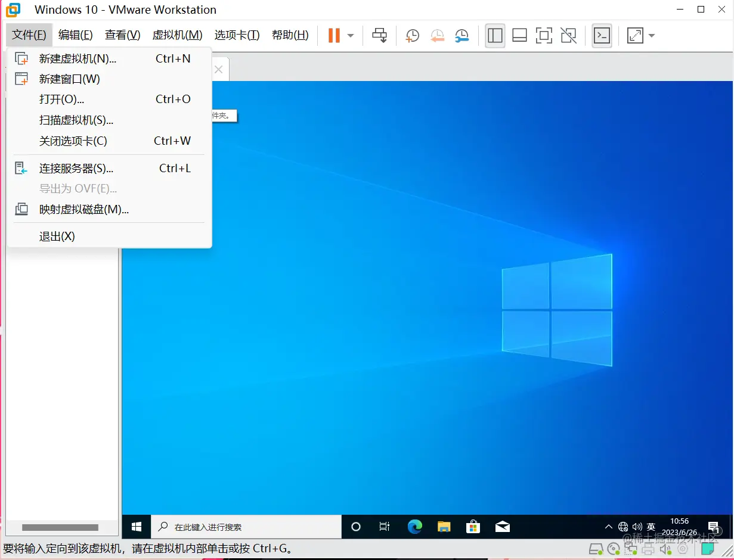The image size is (734, 560).
Task: Click the printer device status icon
Action: [648, 549]
